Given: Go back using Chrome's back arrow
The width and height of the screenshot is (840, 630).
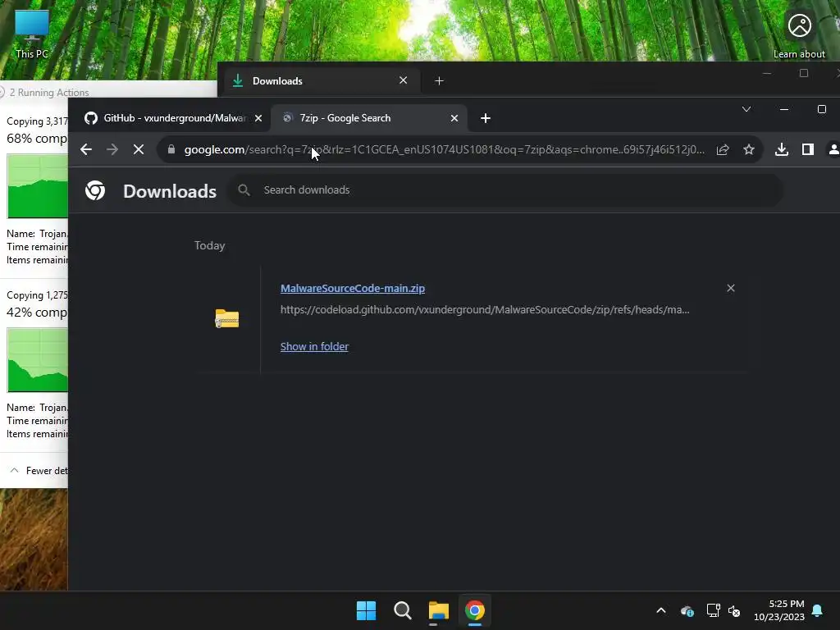Looking at the screenshot, I should tap(85, 149).
